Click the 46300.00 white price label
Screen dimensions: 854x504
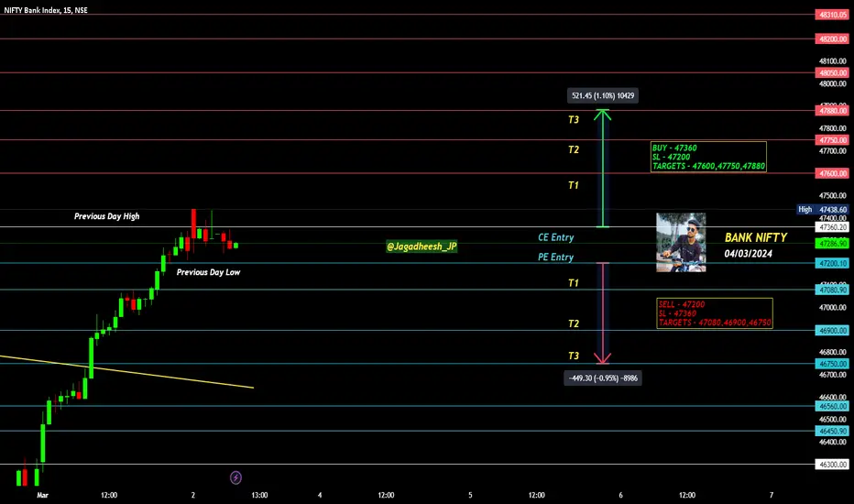[x=832, y=465]
